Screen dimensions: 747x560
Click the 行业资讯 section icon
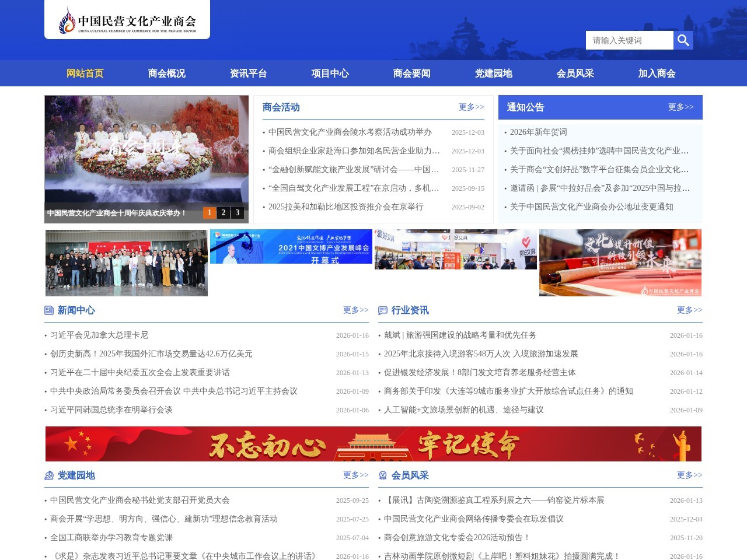383,310
